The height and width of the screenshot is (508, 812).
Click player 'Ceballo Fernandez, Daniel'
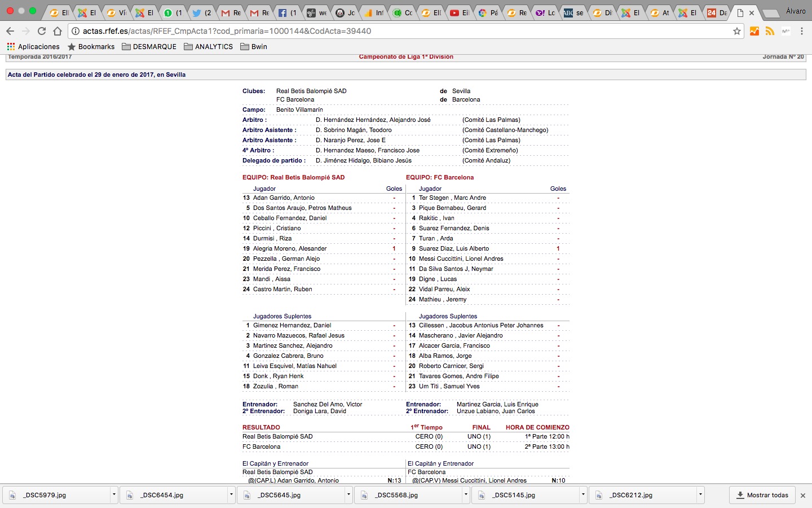(x=290, y=218)
